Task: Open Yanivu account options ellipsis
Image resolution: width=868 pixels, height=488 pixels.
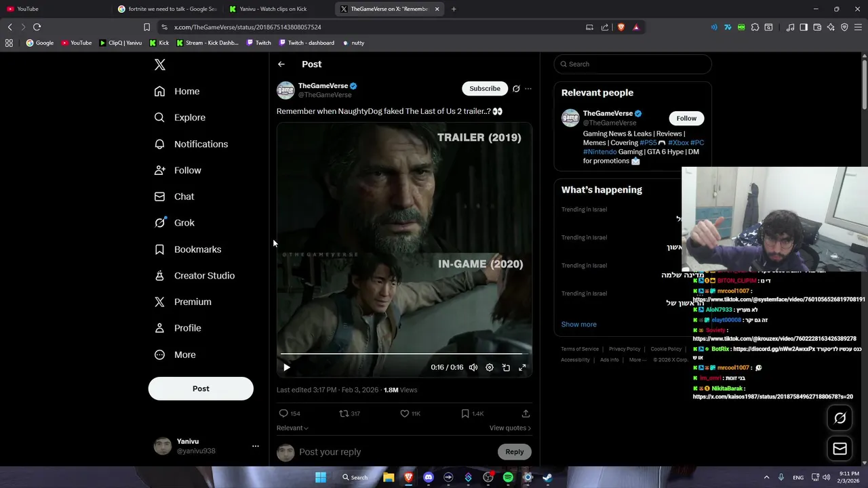Action: [256, 446]
